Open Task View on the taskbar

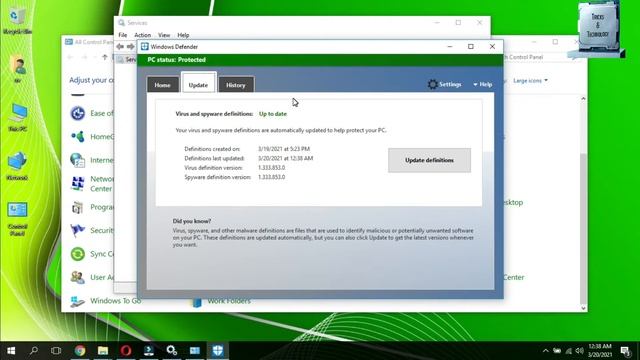point(56,351)
